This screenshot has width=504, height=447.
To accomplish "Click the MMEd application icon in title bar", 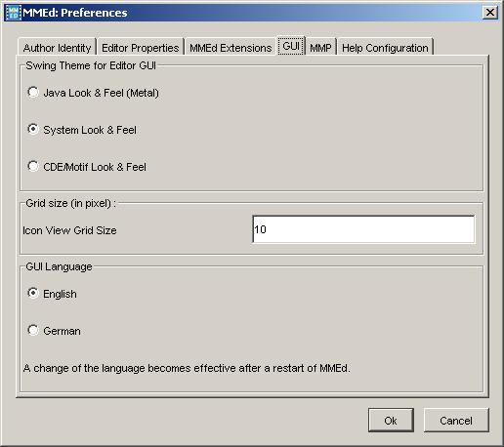I will (13, 13).
